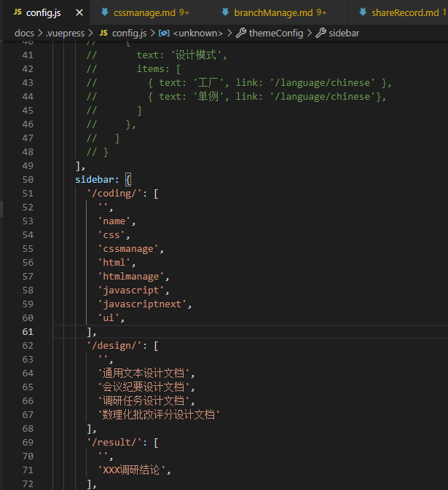
Task: Select sidebar in the breadcrumb
Action: (x=344, y=33)
